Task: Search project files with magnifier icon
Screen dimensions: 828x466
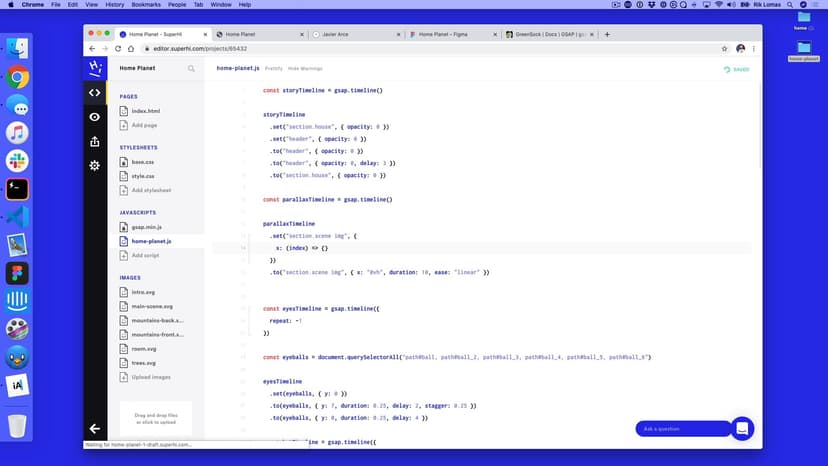Action: [191, 69]
